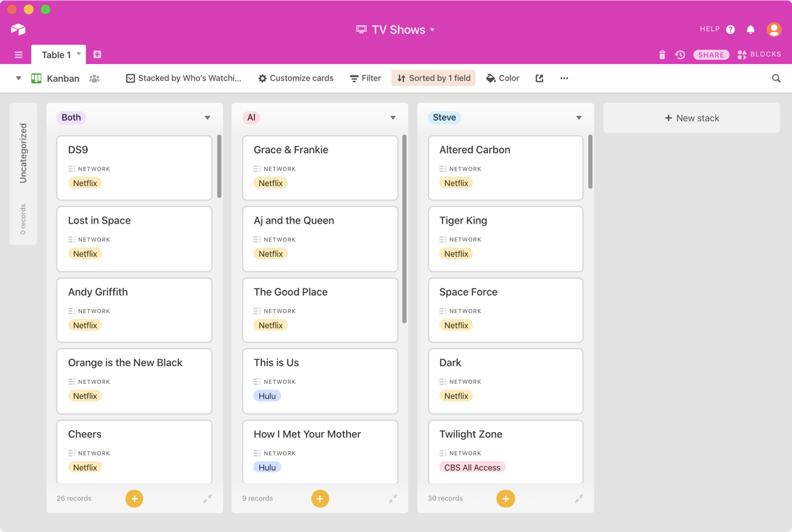This screenshot has width=792, height=532.
Task: Open the user account avatar
Action: (x=773, y=29)
